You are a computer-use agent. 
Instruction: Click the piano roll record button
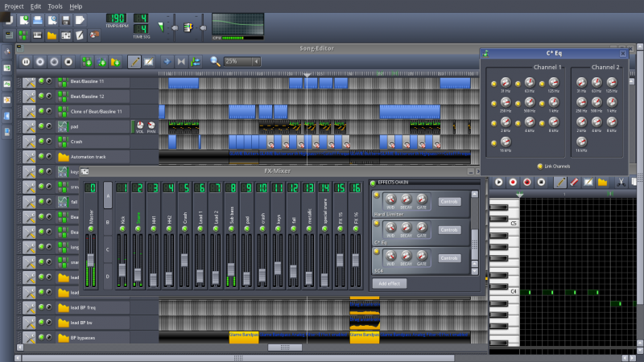coord(513,183)
